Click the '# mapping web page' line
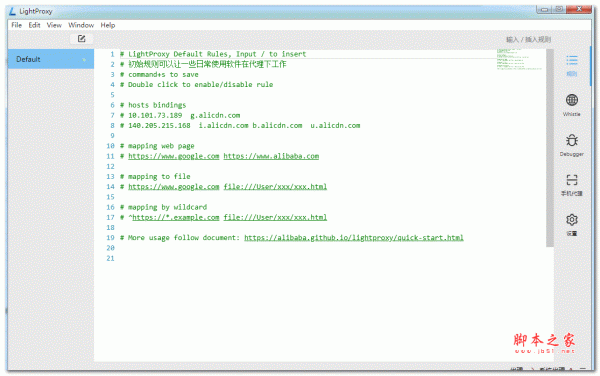 157,146
